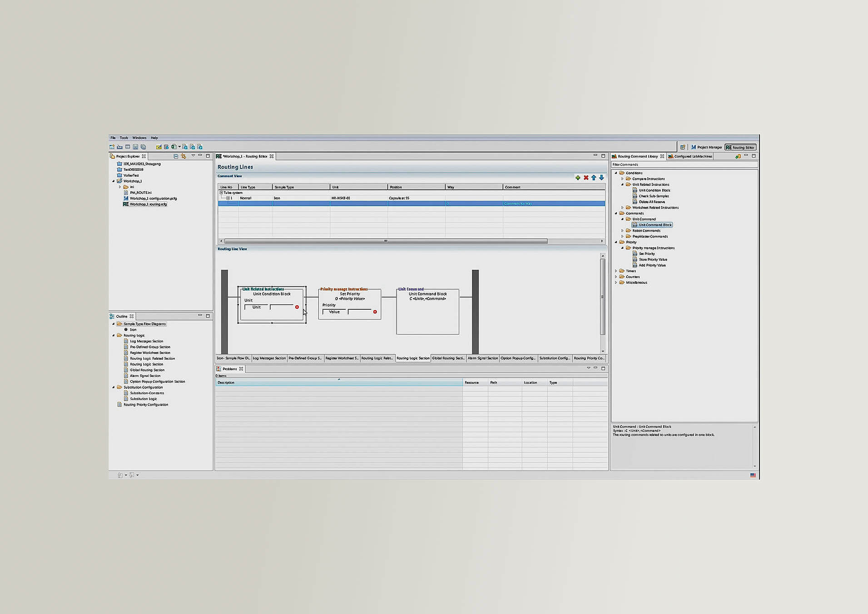
Task: Click the blue move up arrow icon
Action: [x=594, y=178]
